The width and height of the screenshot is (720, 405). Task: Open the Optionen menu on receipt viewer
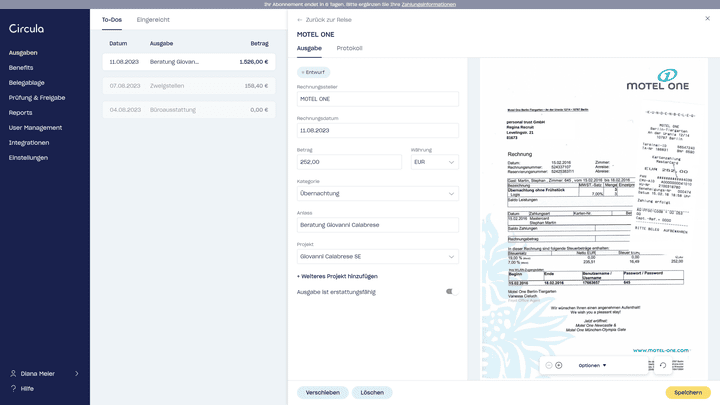592,365
